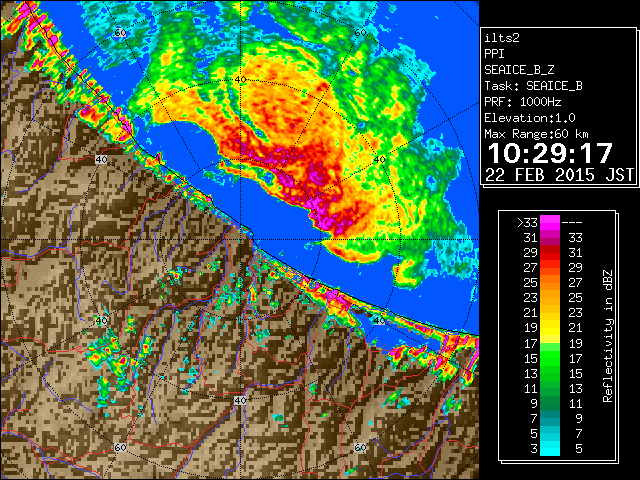Click the date '22 FEB 2015 JST'
The width and height of the screenshot is (640, 480).
[x=559, y=175]
